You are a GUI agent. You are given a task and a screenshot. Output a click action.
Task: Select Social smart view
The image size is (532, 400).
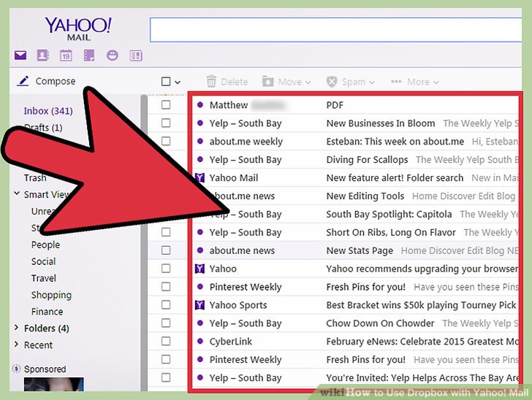click(x=43, y=261)
